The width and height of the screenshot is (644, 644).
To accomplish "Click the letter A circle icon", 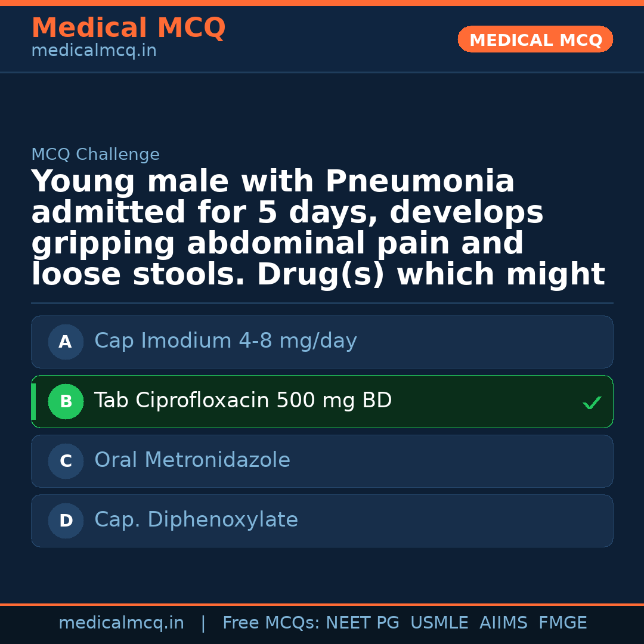I will pyautogui.click(x=66, y=342).
